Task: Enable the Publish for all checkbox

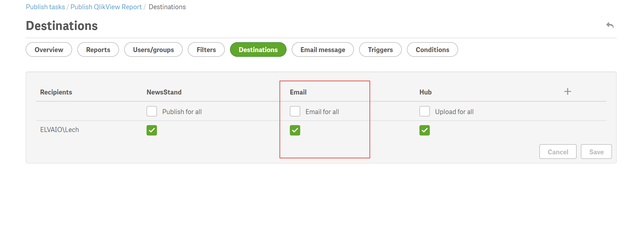Action: (152, 111)
